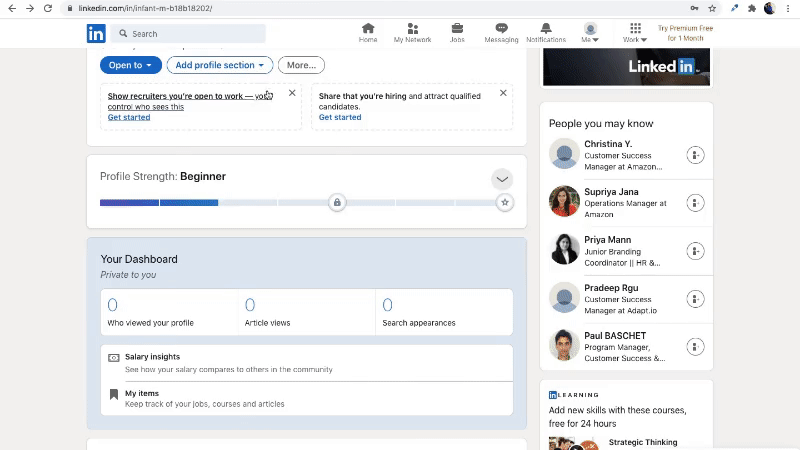The height and width of the screenshot is (450, 800).
Task: Open Salary insights
Action: pos(307,363)
